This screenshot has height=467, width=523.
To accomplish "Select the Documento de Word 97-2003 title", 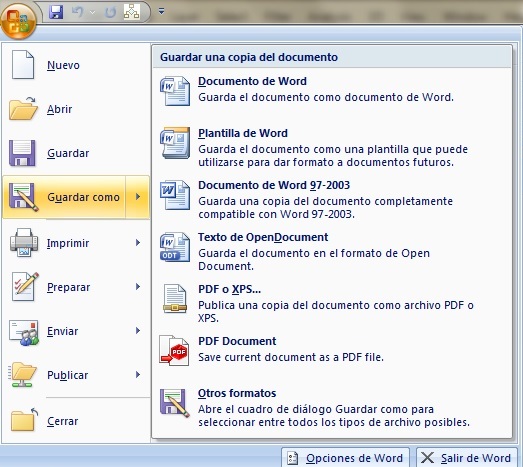I will click(x=274, y=185).
